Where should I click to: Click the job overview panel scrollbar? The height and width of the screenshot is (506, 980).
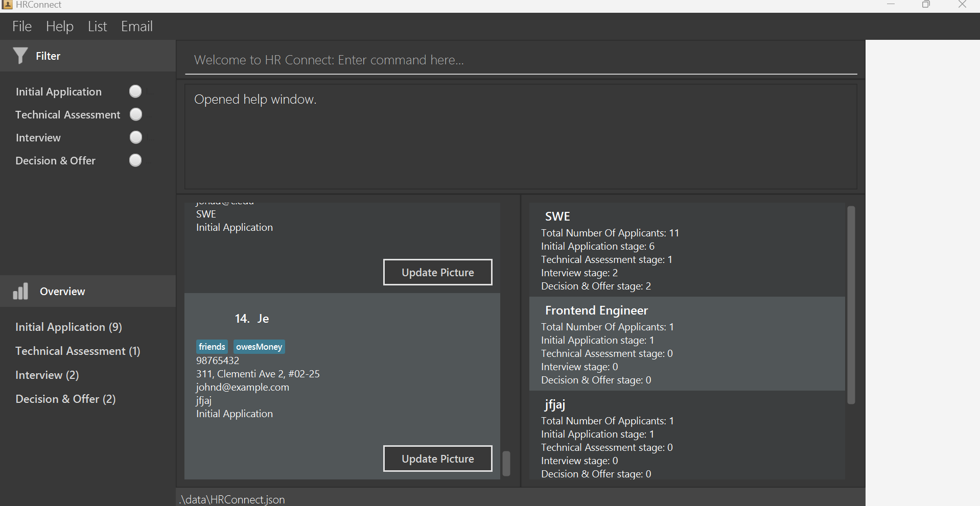pyautogui.click(x=851, y=305)
